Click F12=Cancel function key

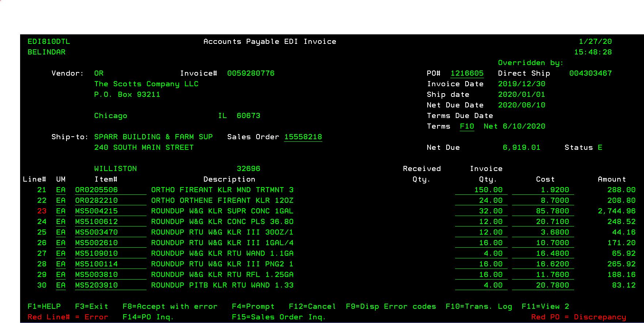pyautogui.click(x=312, y=307)
